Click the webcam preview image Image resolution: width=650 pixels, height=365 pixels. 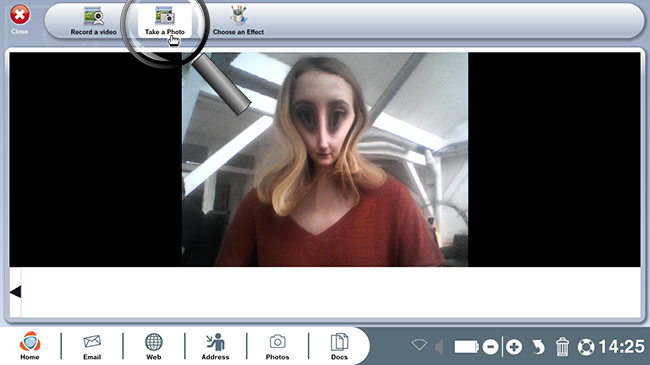coord(325,159)
